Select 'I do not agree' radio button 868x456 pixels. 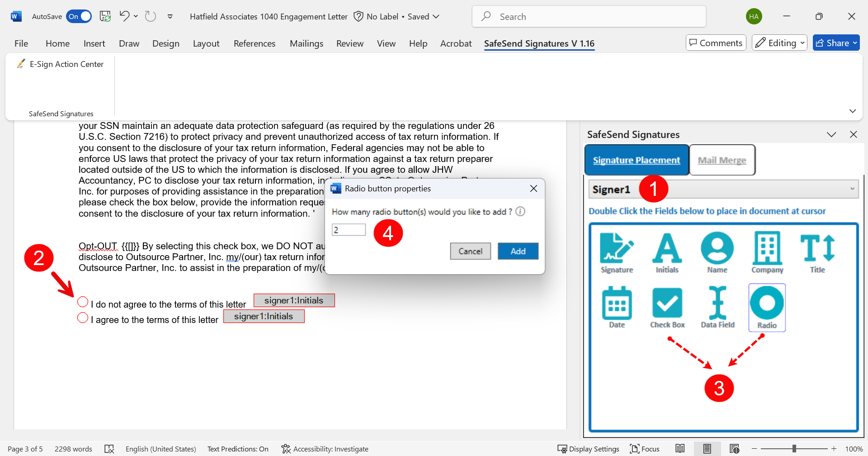coord(83,302)
